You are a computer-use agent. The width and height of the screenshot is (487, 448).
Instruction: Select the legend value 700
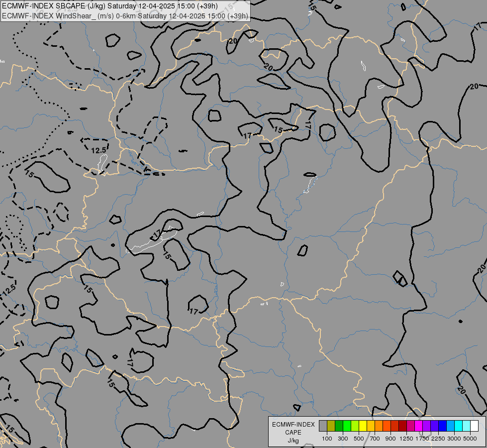coord(375,439)
